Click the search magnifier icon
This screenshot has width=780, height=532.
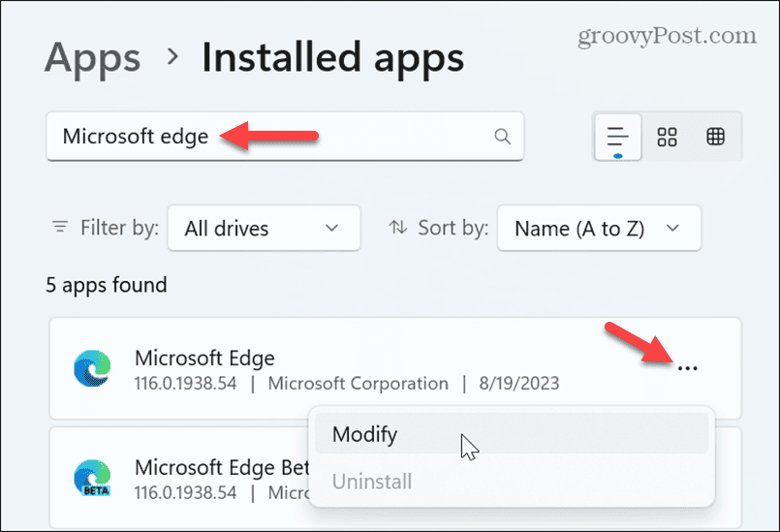503,136
